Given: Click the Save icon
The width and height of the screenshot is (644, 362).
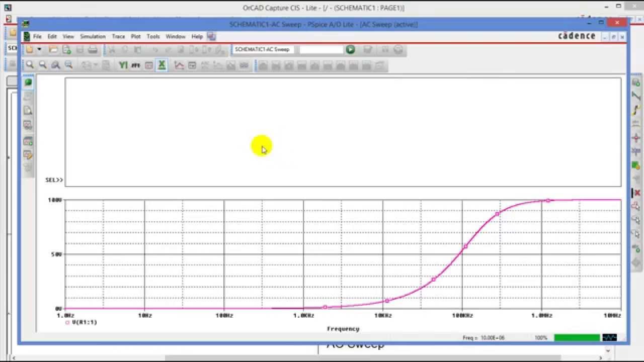Looking at the screenshot, I should tap(79, 49).
